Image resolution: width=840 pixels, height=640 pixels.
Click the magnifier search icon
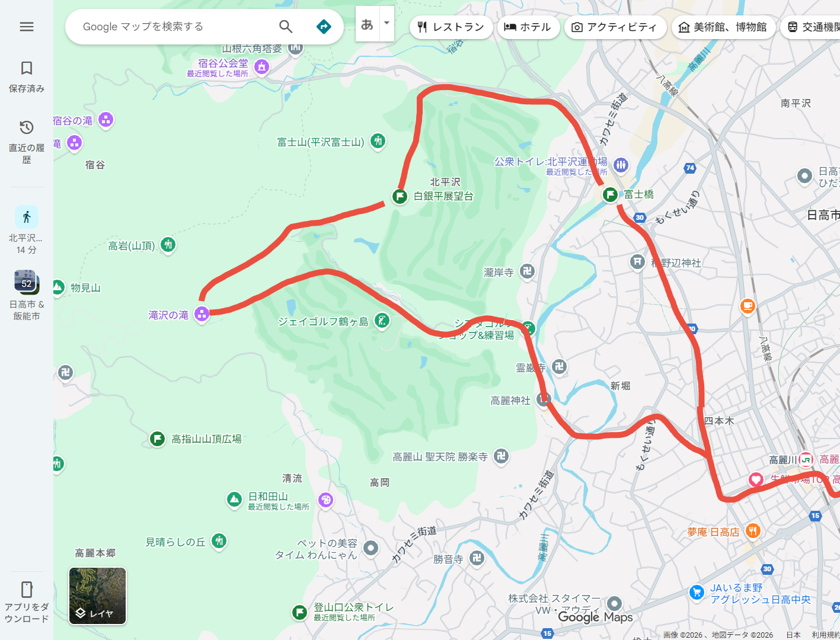pyautogui.click(x=286, y=27)
